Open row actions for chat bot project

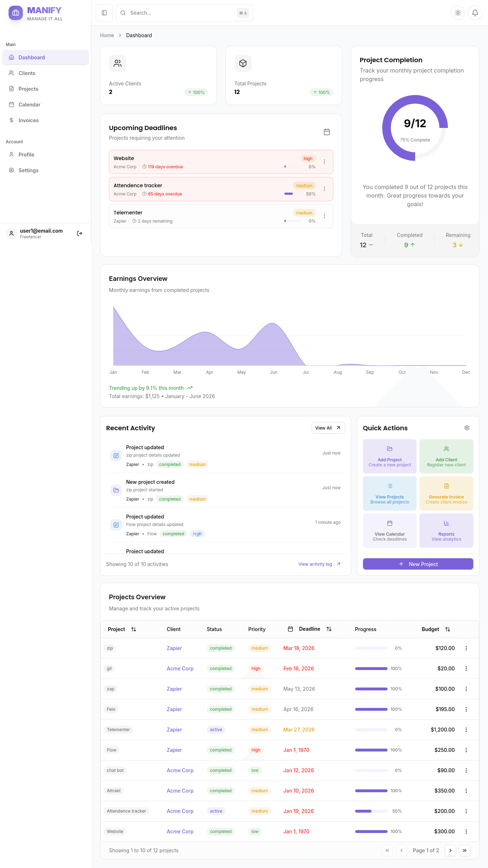[466, 770]
